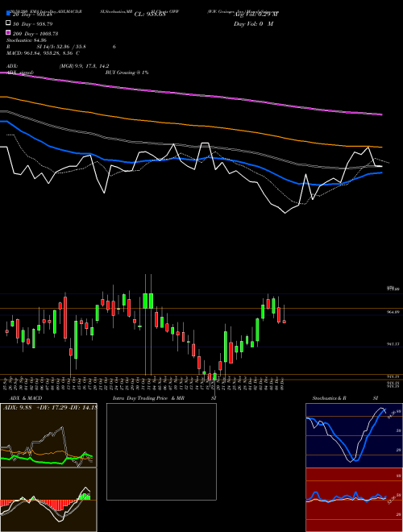Click the CL: 958.68 closing price text
The image size is (403, 532).
pyautogui.click(x=150, y=15)
